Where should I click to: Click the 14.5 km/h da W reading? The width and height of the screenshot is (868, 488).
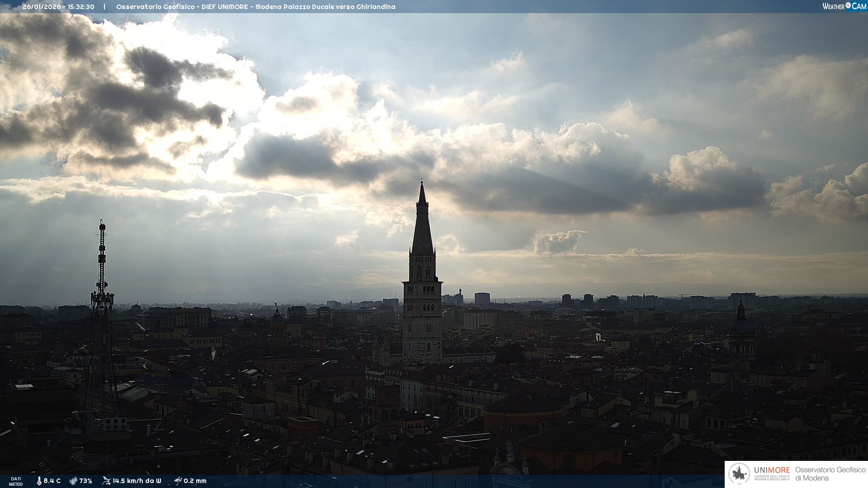coord(137,481)
